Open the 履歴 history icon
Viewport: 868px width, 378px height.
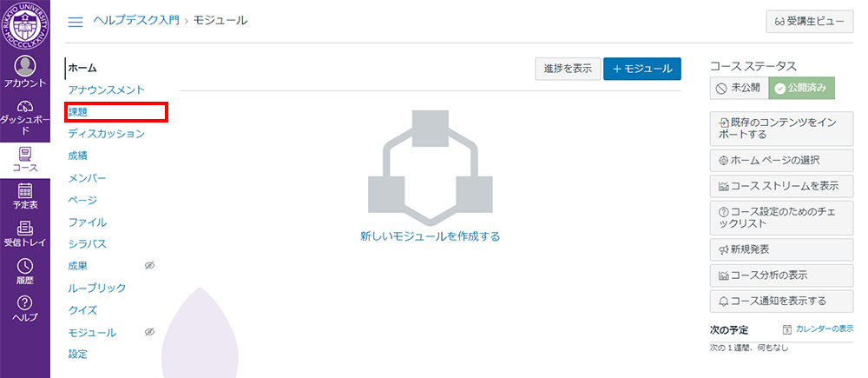(x=24, y=272)
